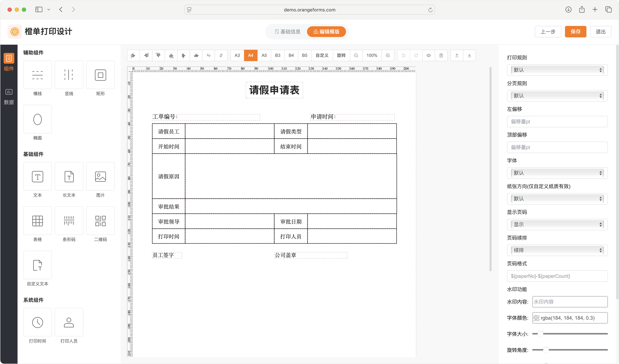This screenshot has width=619, height=364.
Task: Pick the table (表格) component
Action: pyautogui.click(x=37, y=221)
